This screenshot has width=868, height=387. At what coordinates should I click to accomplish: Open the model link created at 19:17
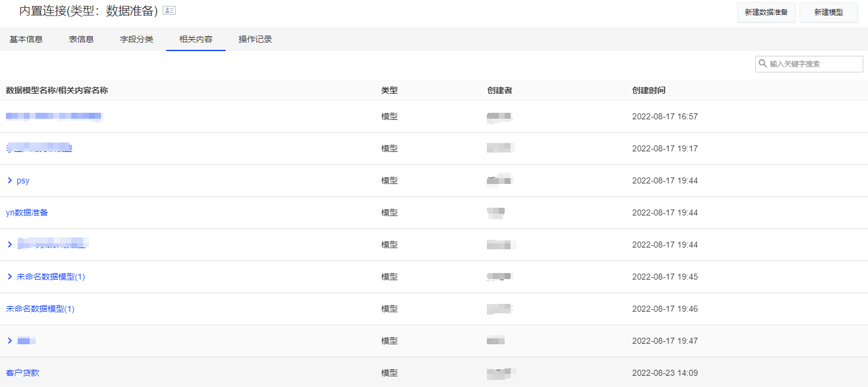[39, 148]
